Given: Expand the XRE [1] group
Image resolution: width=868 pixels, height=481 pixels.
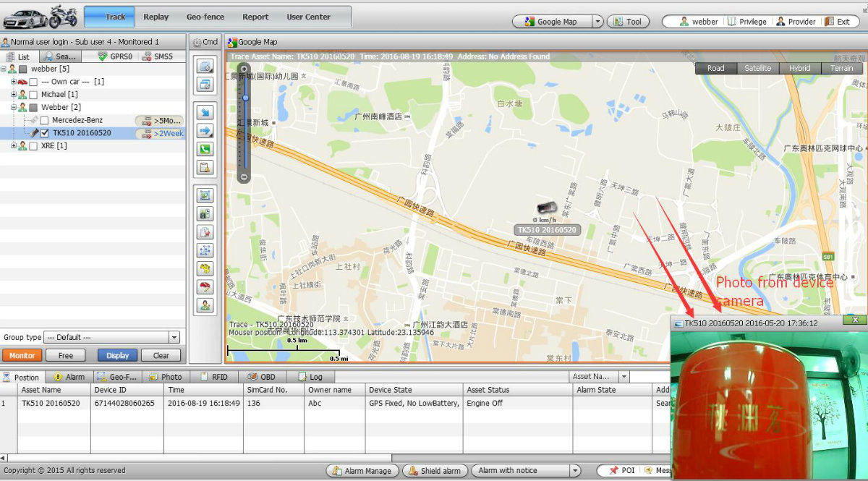Looking at the screenshot, I should pyautogui.click(x=13, y=146).
